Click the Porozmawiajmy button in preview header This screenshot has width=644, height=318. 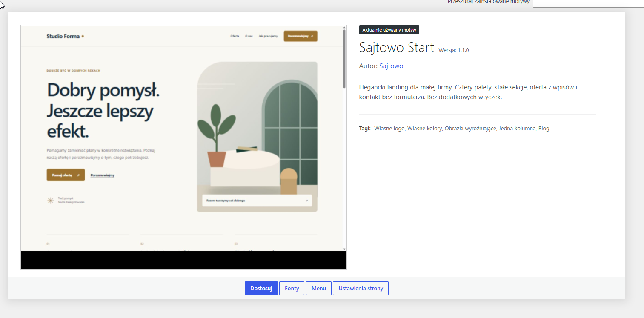[x=301, y=36]
